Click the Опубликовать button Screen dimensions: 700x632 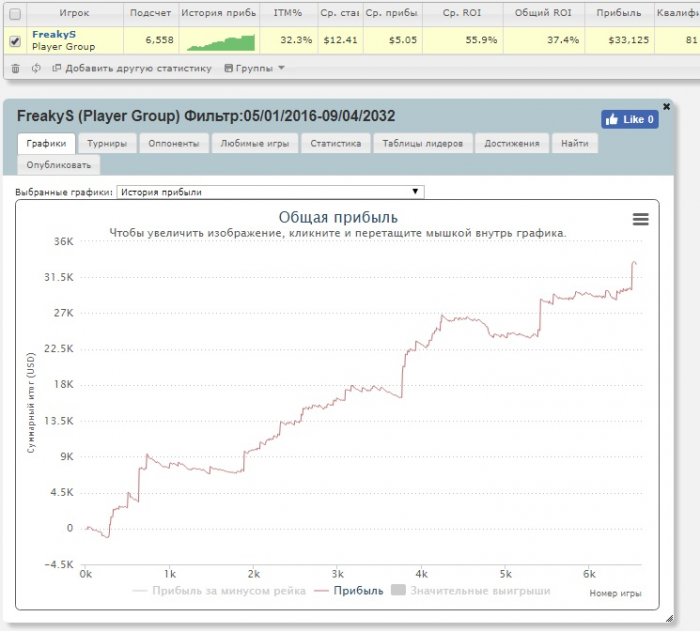(58, 165)
